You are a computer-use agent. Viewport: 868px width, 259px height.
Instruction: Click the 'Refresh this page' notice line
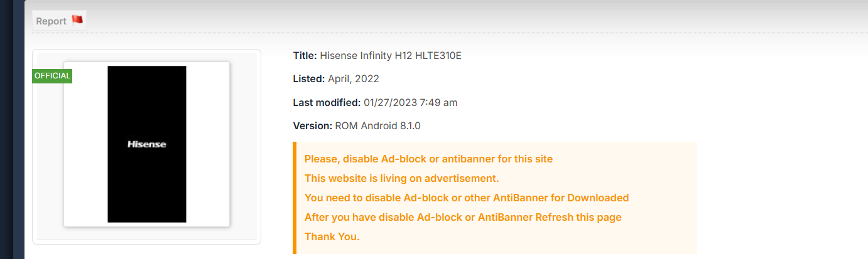(463, 217)
